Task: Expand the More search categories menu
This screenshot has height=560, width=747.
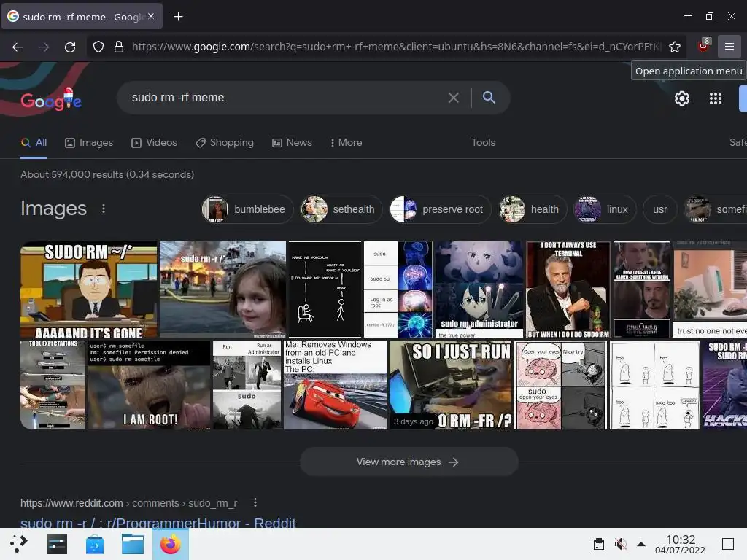Action: coord(347,142)
